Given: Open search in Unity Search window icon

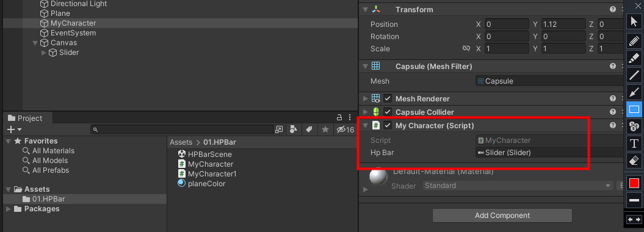Looking at the screenshot, I should 279,130.
